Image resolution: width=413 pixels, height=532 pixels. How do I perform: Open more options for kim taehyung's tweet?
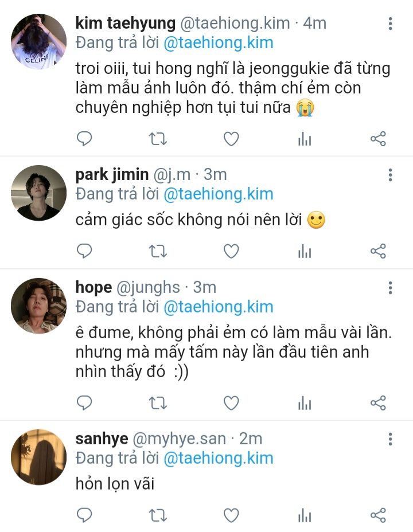(390, 24)
